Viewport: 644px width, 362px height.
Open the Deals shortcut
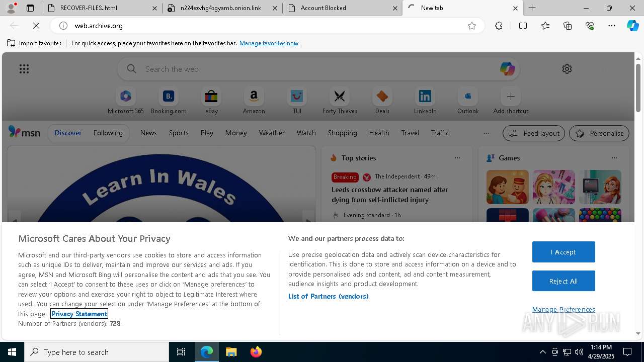(x=382, y=101)
